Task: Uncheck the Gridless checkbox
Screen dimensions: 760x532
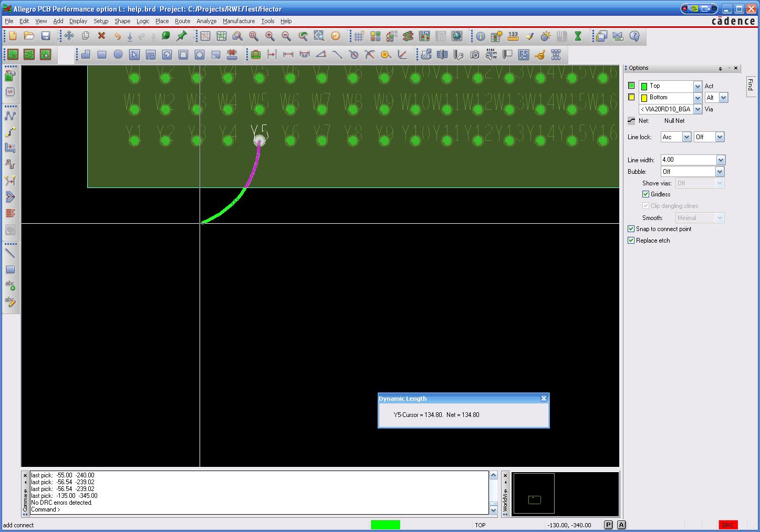Action: click(646, 194)
